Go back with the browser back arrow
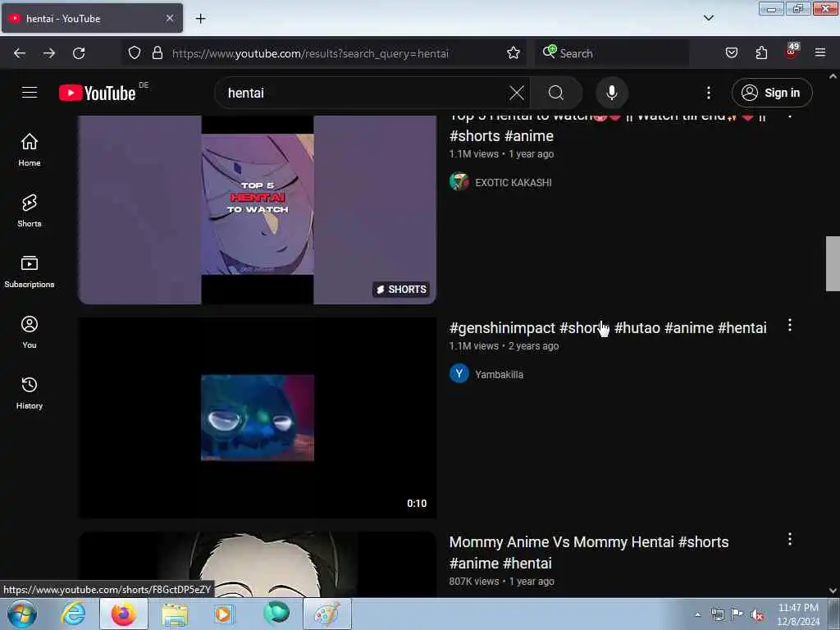 coord(20,53)
